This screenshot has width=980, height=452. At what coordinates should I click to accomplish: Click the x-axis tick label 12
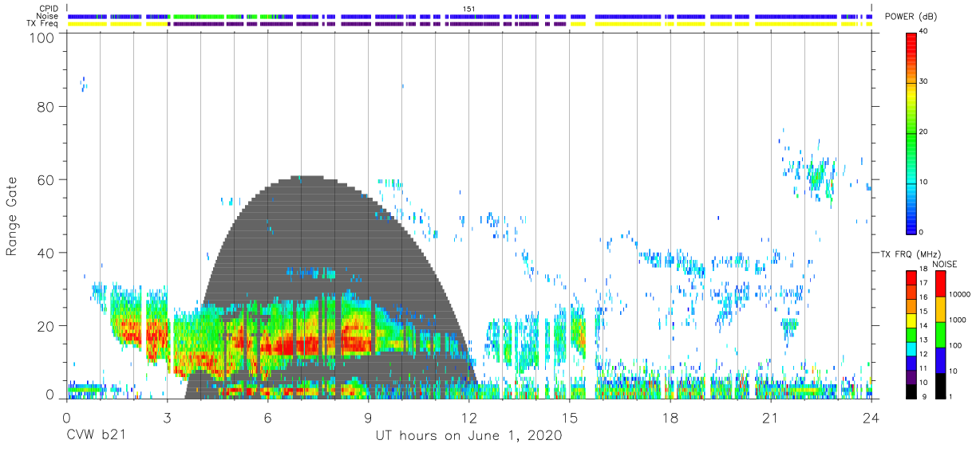468,418
